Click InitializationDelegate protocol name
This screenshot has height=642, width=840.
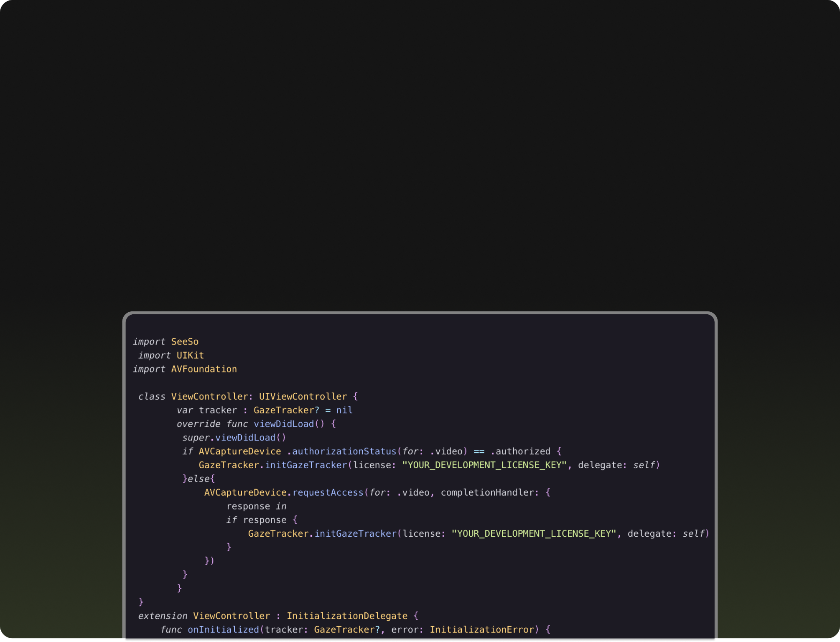point(347,616)
